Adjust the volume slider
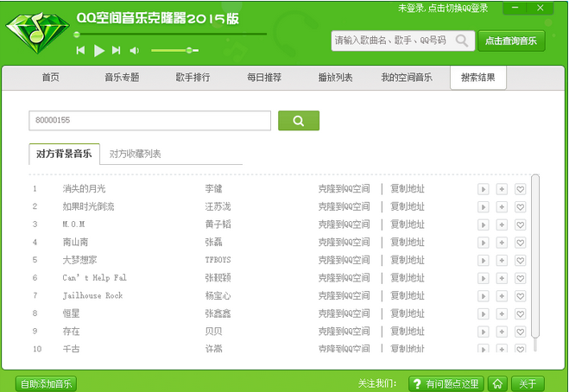The height and width of the screenshot is (392, 569). point(175,50)
